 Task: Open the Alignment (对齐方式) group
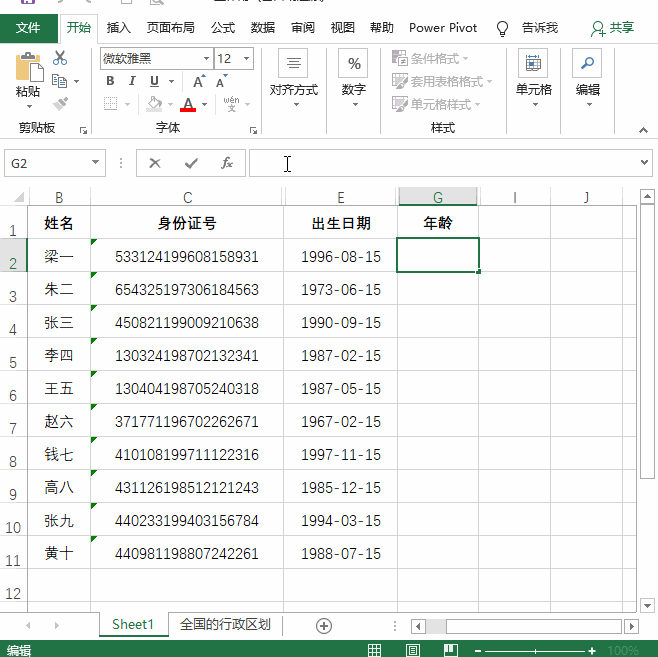coord(293,78)
